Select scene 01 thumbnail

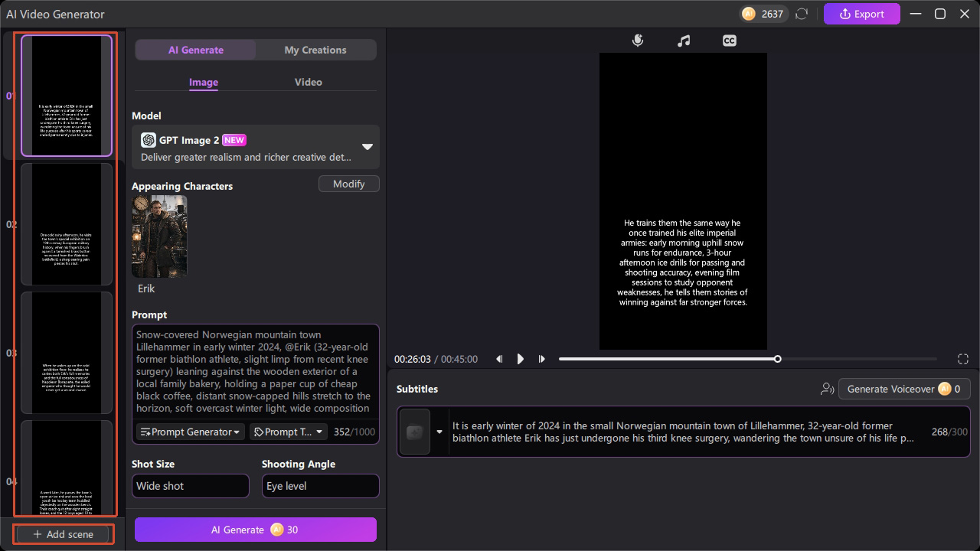pos(67,96)
